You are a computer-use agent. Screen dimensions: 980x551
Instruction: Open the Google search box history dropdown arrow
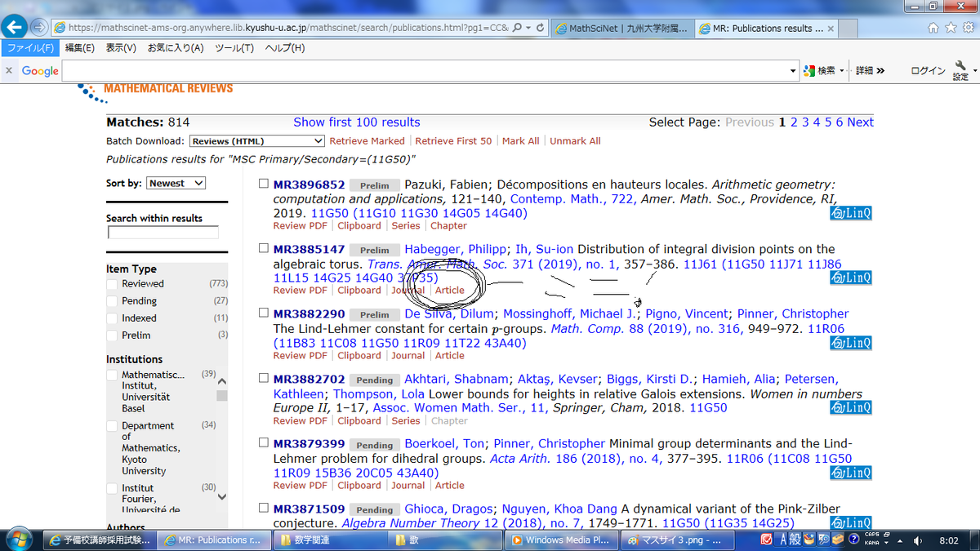click(794, 71)
